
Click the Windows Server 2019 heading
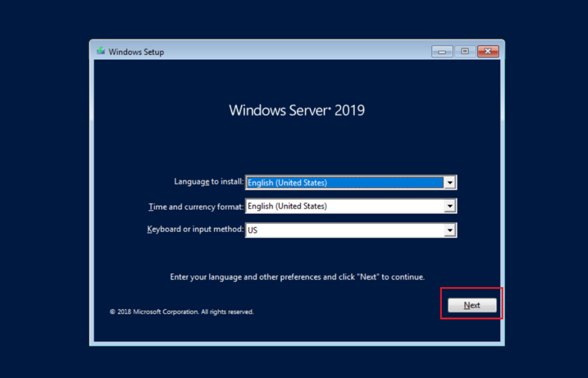tap(297, 110)
